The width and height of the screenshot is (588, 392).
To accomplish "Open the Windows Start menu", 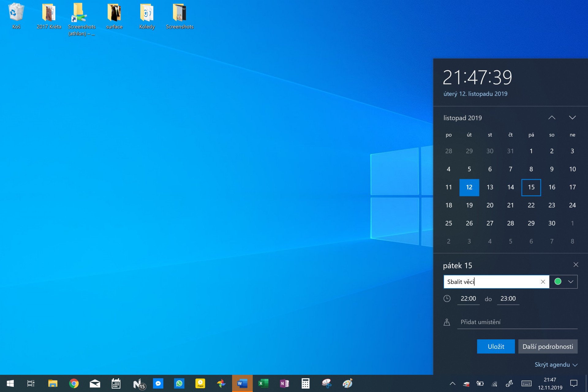I will coord(10,383).
